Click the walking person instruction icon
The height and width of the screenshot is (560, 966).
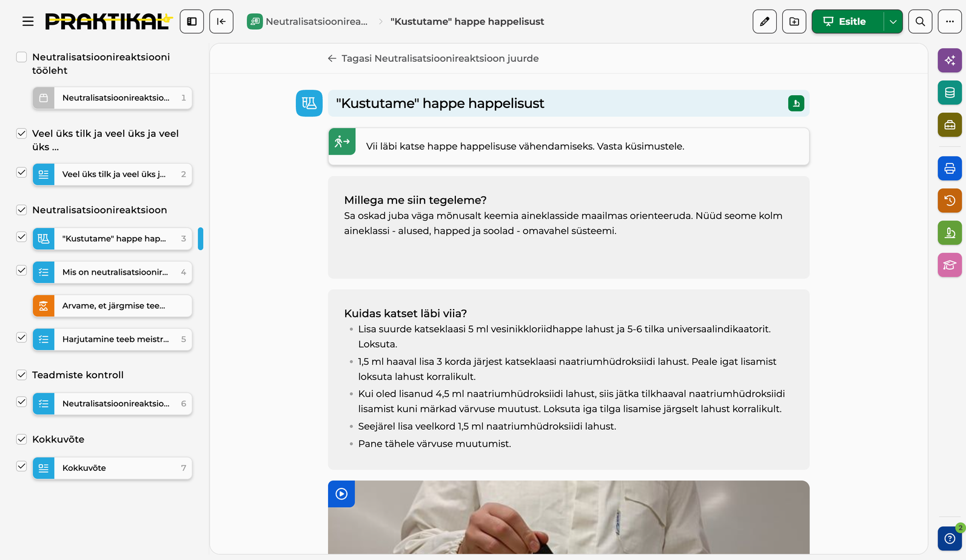[x=342, y=142]
